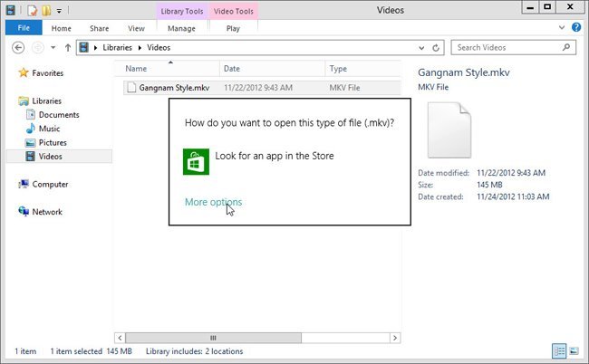Switch to Details view icon in status bar
This screenshot has height=364, width=589.
pos(559,350)
